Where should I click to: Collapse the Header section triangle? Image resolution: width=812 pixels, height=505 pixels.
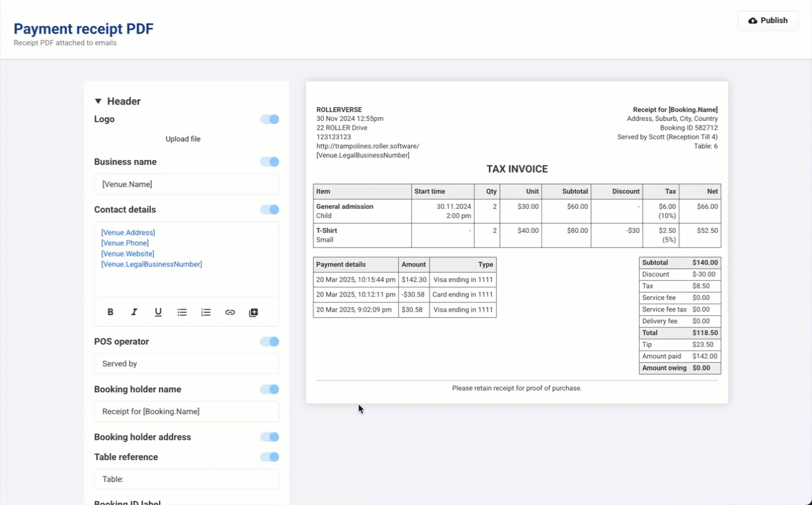click(x=98, y=101)
